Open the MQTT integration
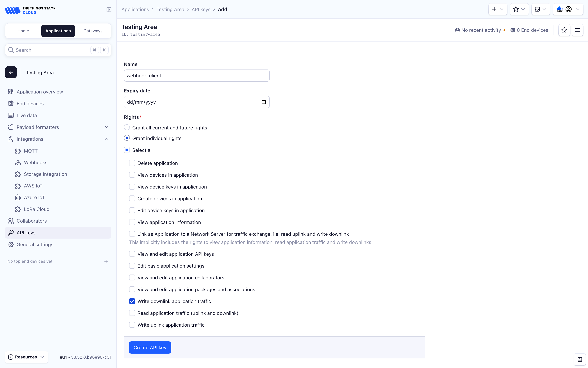This screenshot has width=588, height=368. pyautogui.click(x=31, y=151)
